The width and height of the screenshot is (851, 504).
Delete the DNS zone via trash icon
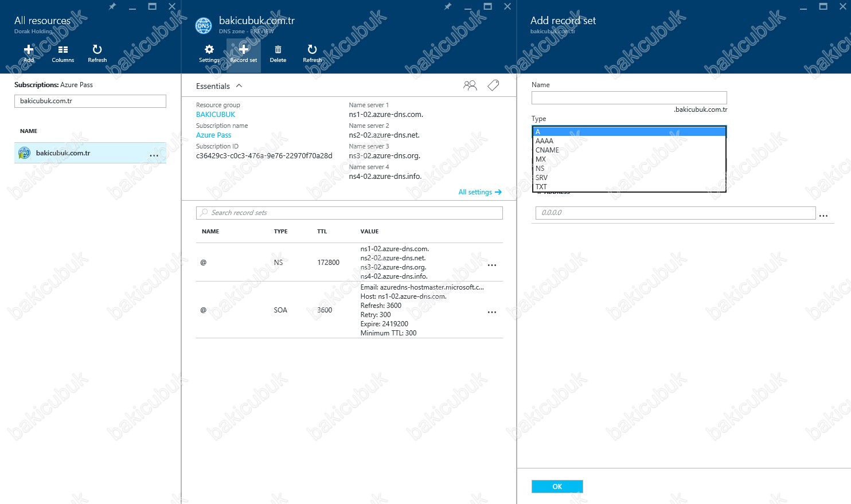[x=278, y=50]
